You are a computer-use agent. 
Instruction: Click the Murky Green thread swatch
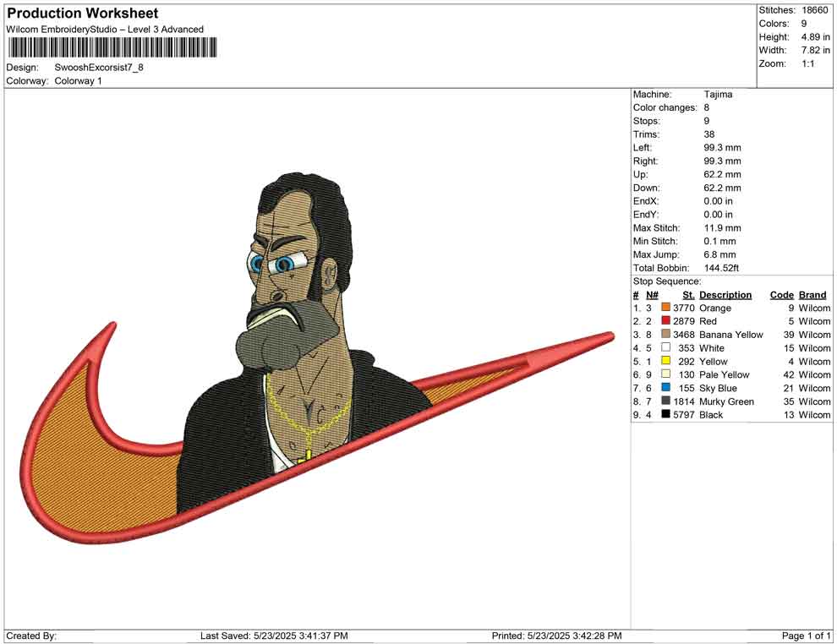(665, 401)
